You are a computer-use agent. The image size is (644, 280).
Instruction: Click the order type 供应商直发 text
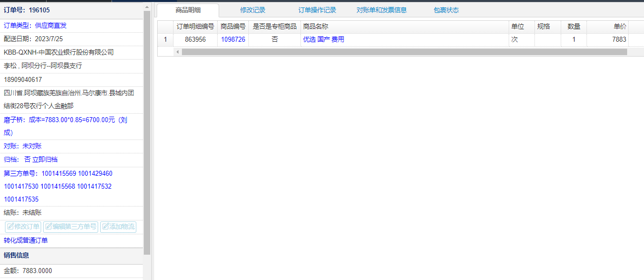click(51, 25)
